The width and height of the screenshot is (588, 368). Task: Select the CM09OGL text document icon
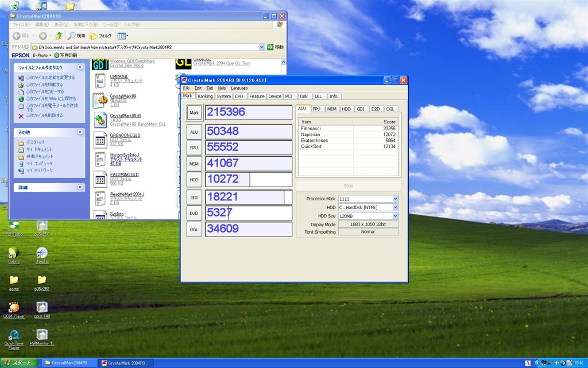[100, 80]
